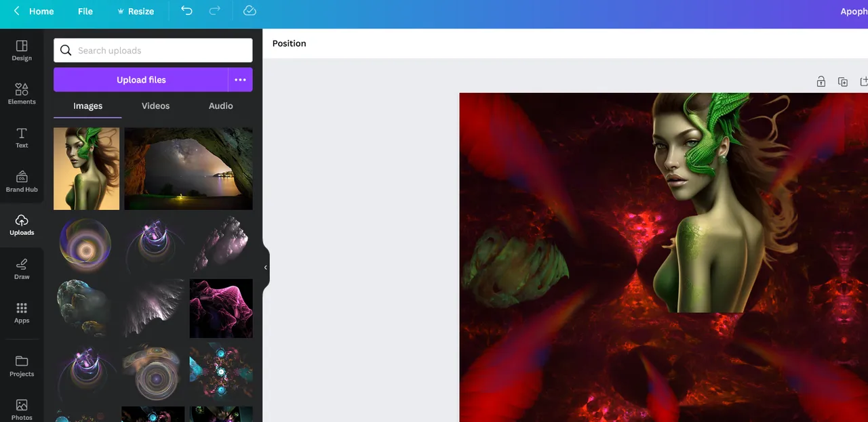
Task: Click the Undo arrow icon
Action: tap(186, 11)
